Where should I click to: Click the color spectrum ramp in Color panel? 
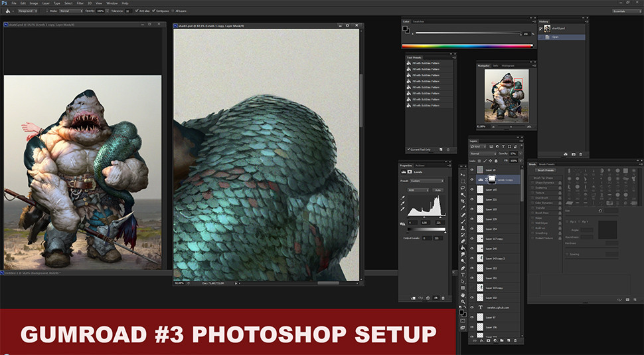click(x=467, y=46)
